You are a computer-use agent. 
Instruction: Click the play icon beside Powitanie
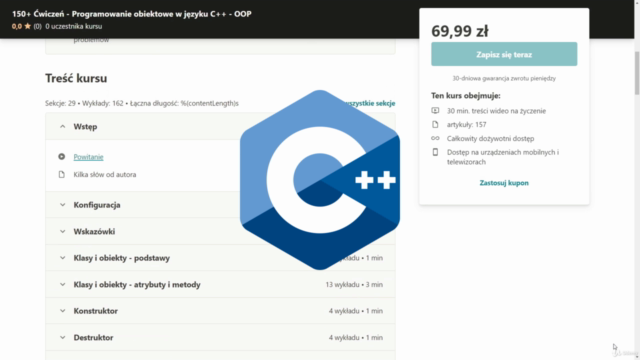point(62,156)
